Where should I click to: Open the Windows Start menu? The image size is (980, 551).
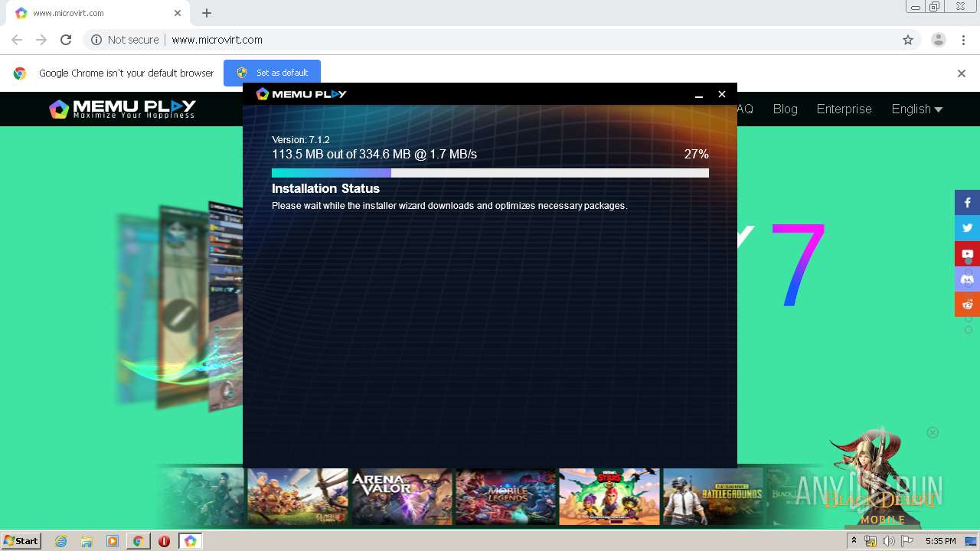click(x=21, y=540)
